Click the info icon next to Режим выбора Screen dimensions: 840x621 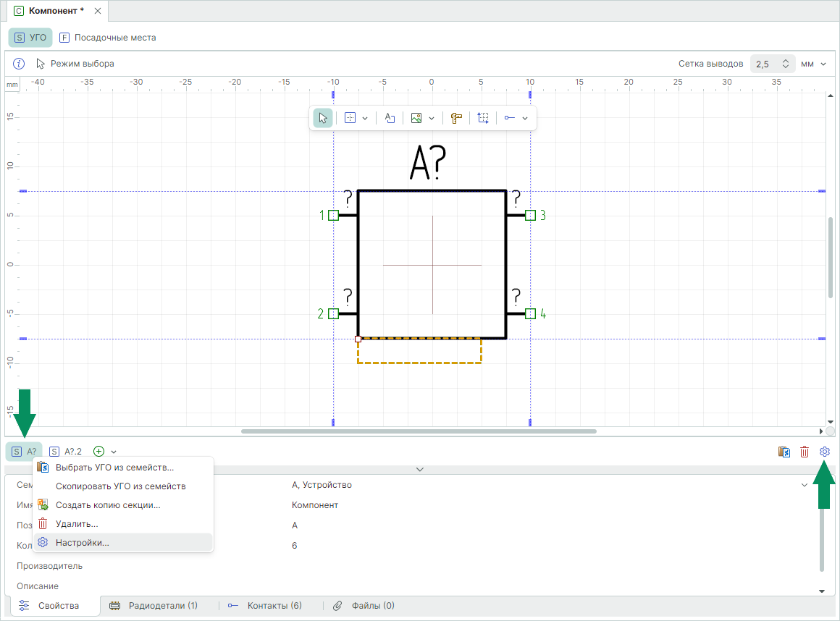pos(20,64)
